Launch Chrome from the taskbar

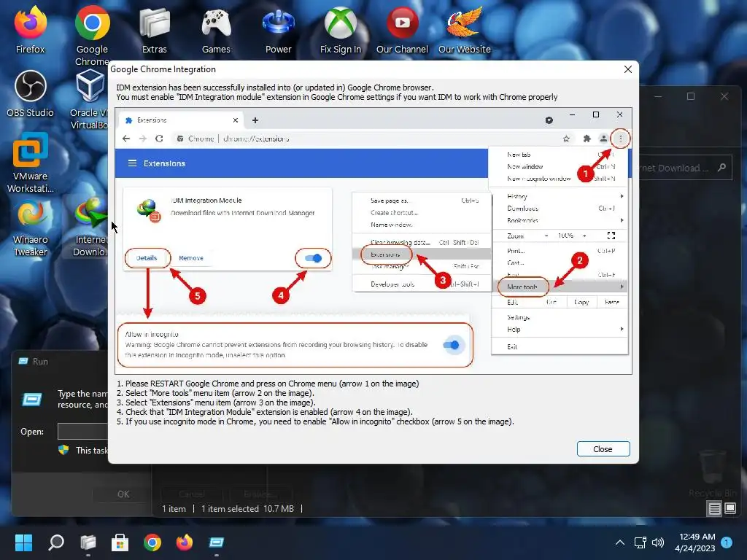click(x=152, y=542)
